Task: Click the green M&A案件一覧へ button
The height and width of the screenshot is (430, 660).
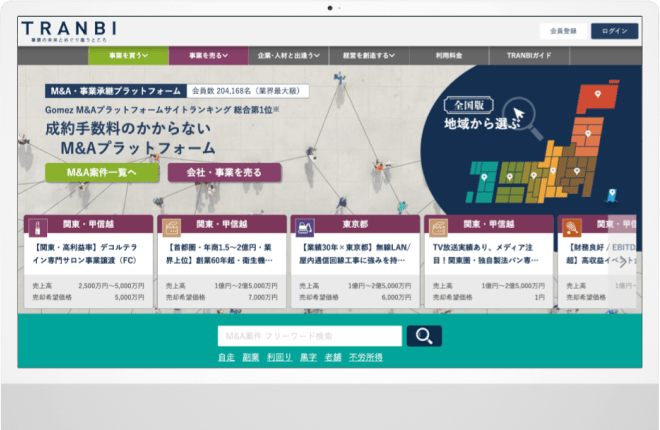Action: click(102, 172)
